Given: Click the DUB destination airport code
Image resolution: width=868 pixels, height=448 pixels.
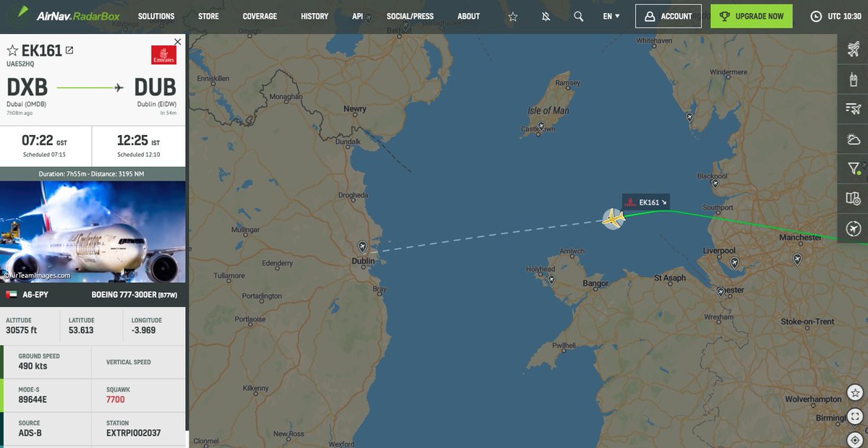Looking at the screenshot, I should [155, 87].
